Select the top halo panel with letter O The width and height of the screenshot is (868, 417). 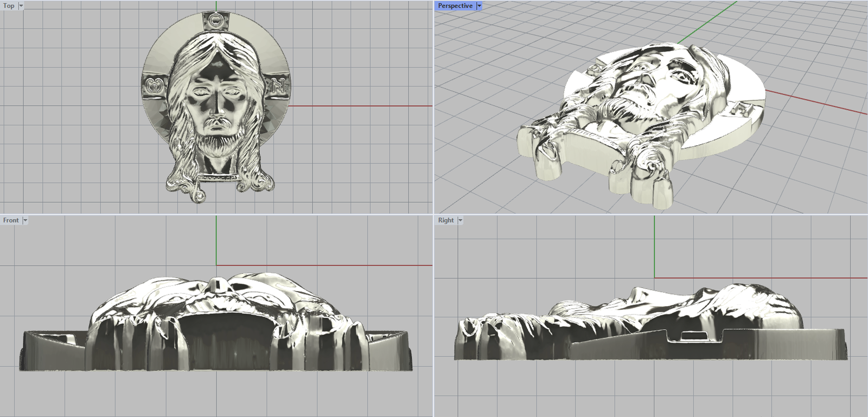(x=216, y=21)
